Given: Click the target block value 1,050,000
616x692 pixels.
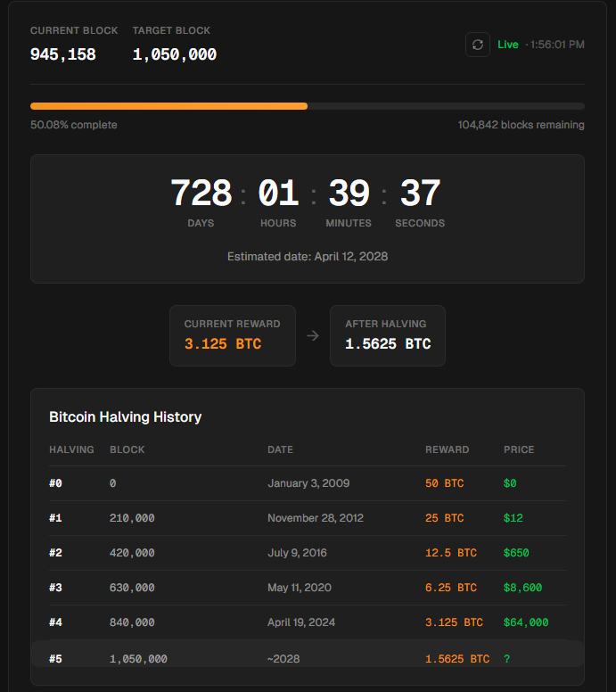Looking at the screenshot, I should click(175, 54).
